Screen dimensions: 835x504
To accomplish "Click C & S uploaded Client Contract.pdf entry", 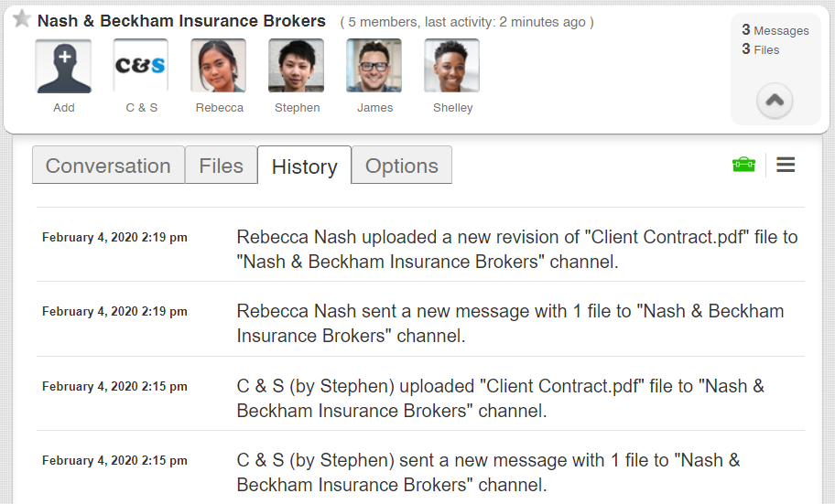I will (500, 398).
